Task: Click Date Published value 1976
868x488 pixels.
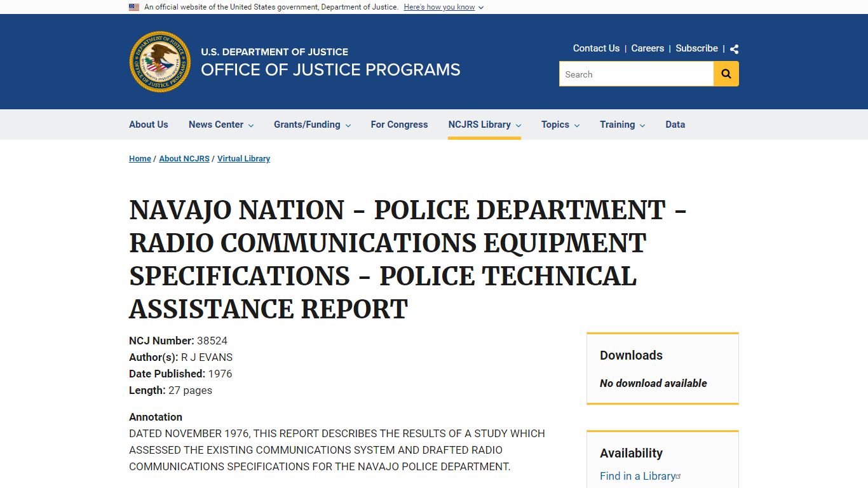Action: (x=220, y=374)
